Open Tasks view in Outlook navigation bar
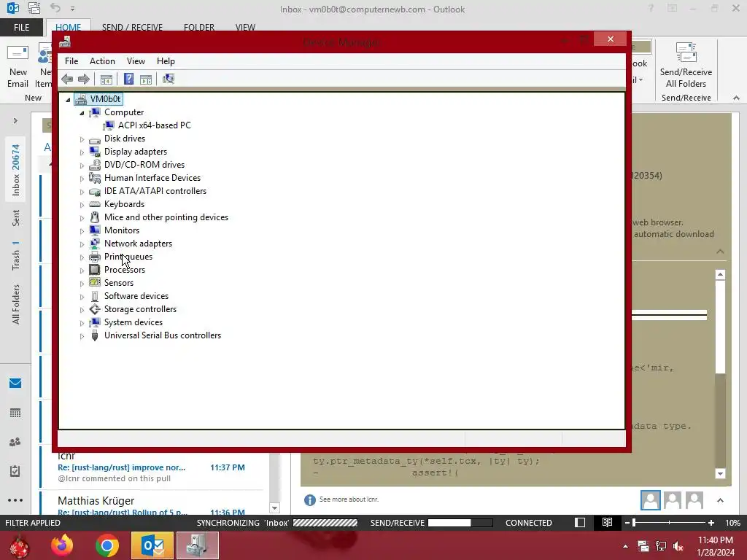 click(x=15, y=471)
